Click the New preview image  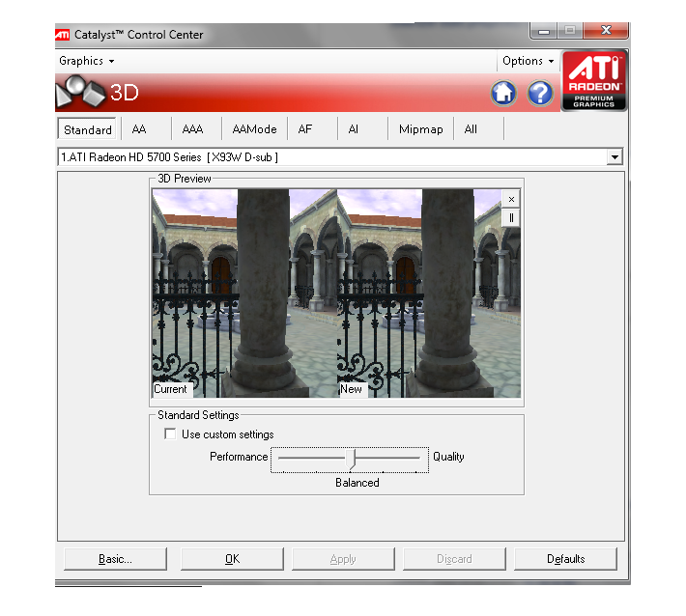click(x=418, y=293)
